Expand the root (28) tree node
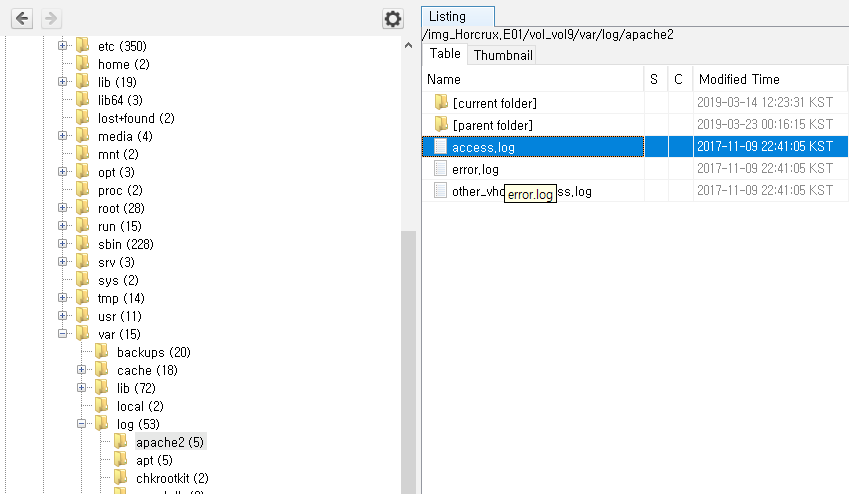 tap(62, 207)
